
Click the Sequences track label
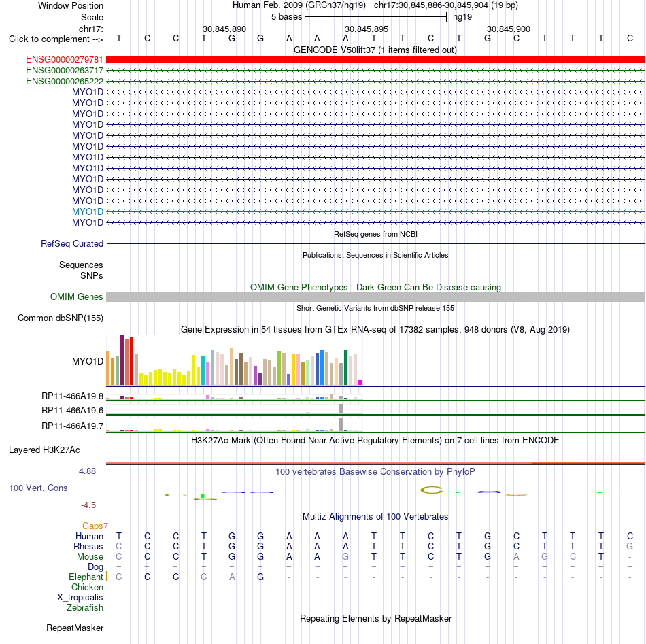81,265
